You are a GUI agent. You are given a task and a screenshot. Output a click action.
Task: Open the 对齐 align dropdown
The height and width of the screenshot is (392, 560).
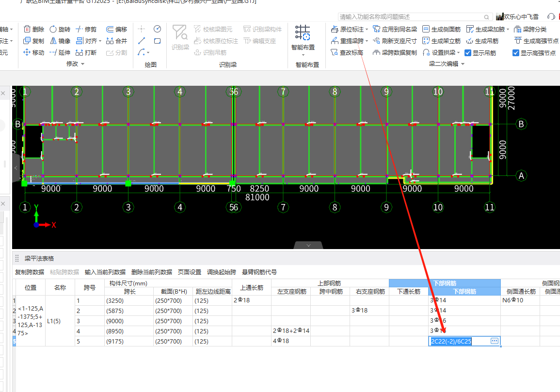pos(100,41)
